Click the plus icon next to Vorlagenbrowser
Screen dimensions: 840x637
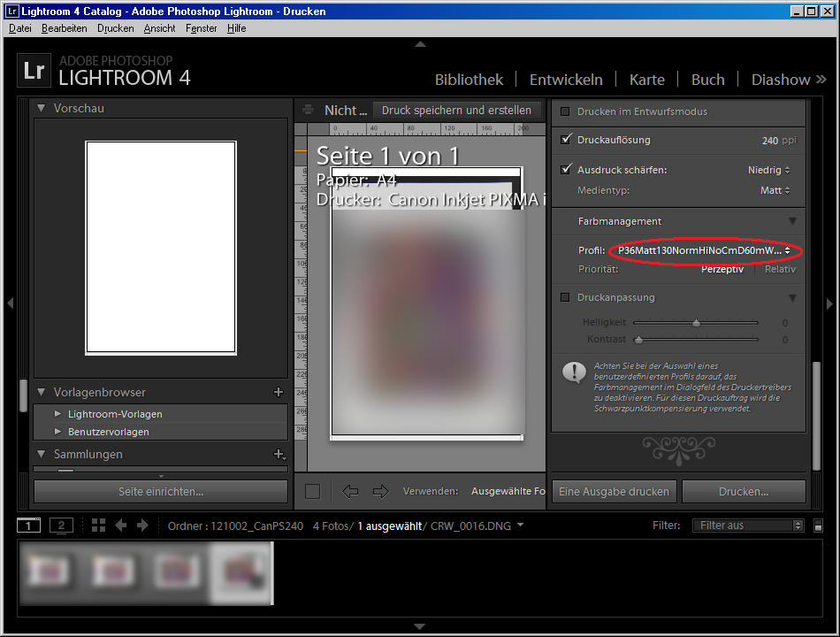point(278,391)
